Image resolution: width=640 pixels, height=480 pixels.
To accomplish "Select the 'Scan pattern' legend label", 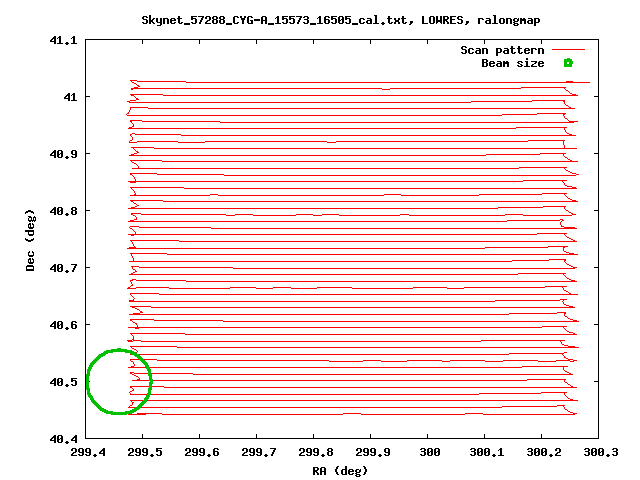I will (502, 50).
